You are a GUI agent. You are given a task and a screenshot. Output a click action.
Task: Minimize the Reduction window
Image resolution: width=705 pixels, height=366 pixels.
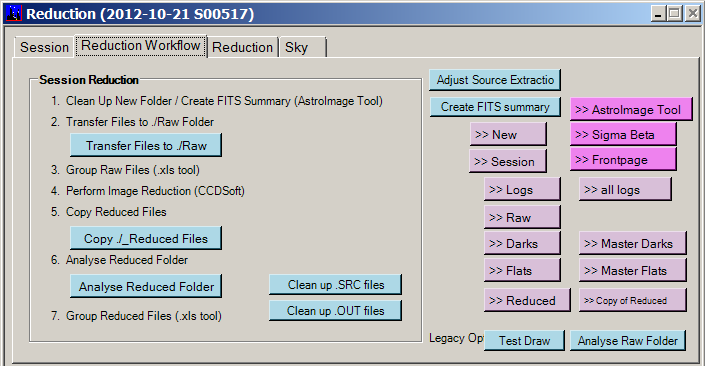click(x=658, y=13)
